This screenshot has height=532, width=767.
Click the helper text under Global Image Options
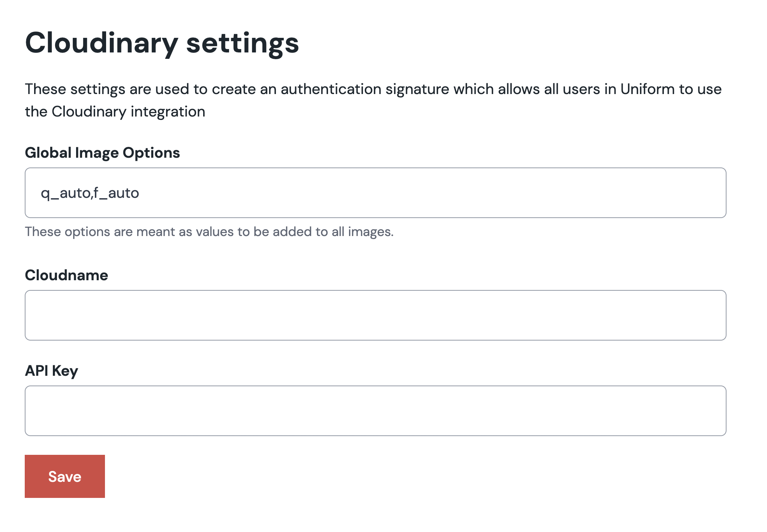click(x=209, y=232)
